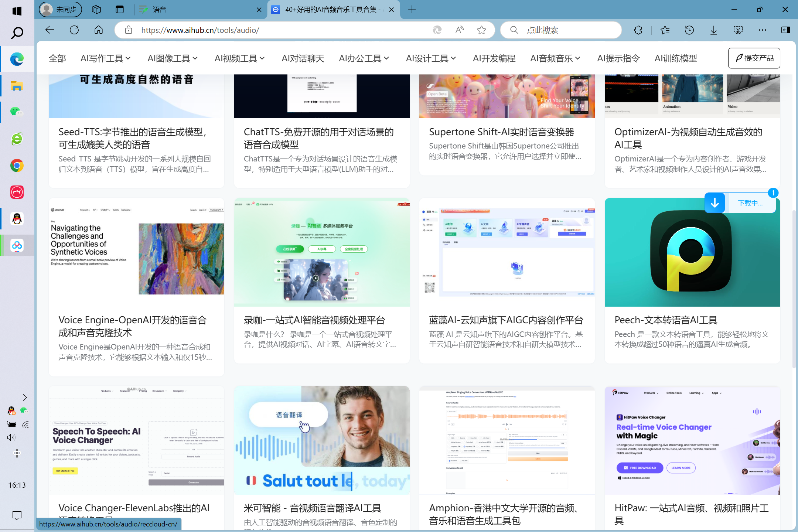The image size is (798, 532).
Task: View site info lock icon
Action: [128, 30]
